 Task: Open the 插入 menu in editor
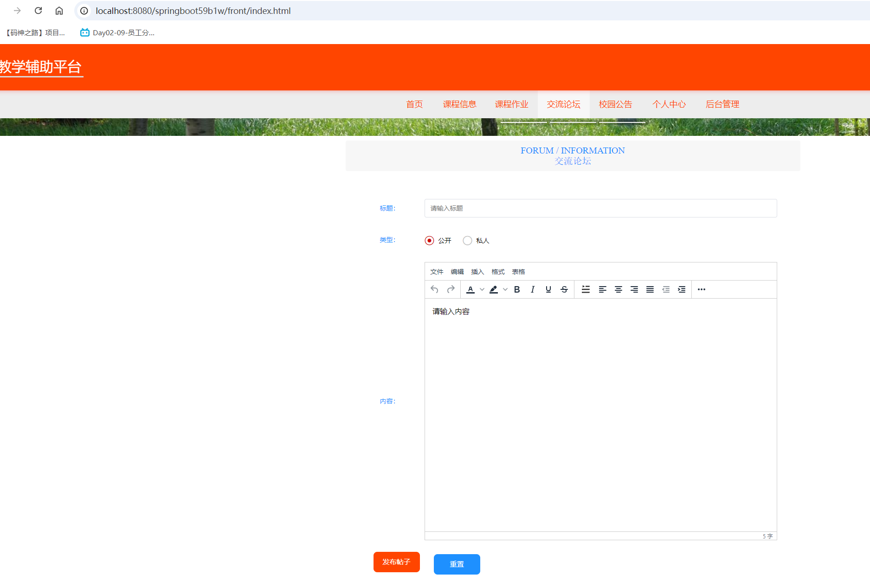(x=477, y=272)
